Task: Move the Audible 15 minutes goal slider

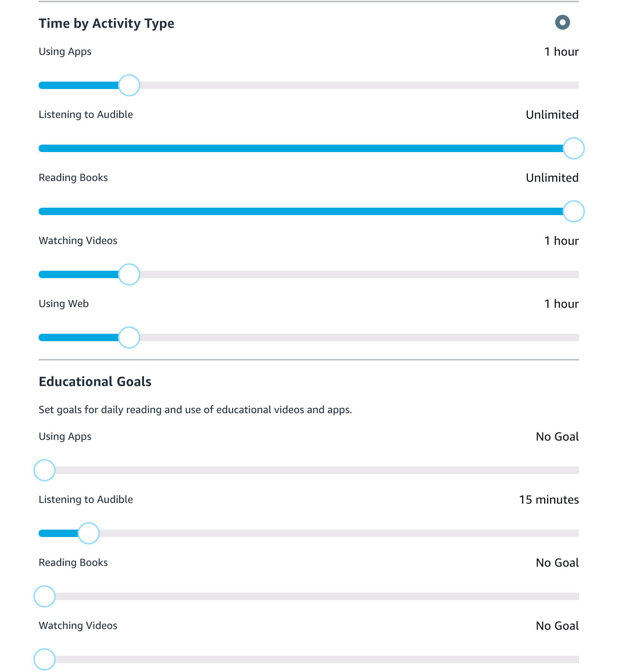Action: coord(89,533)
